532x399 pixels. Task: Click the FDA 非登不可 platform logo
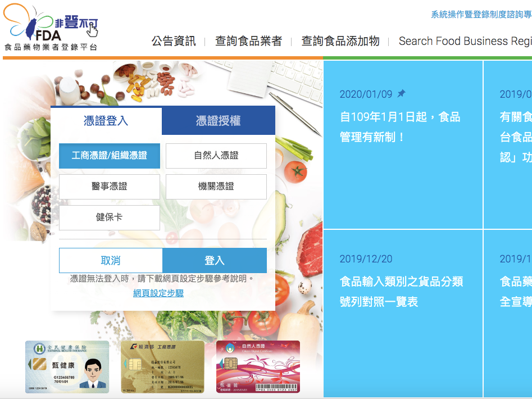point(51,28)
